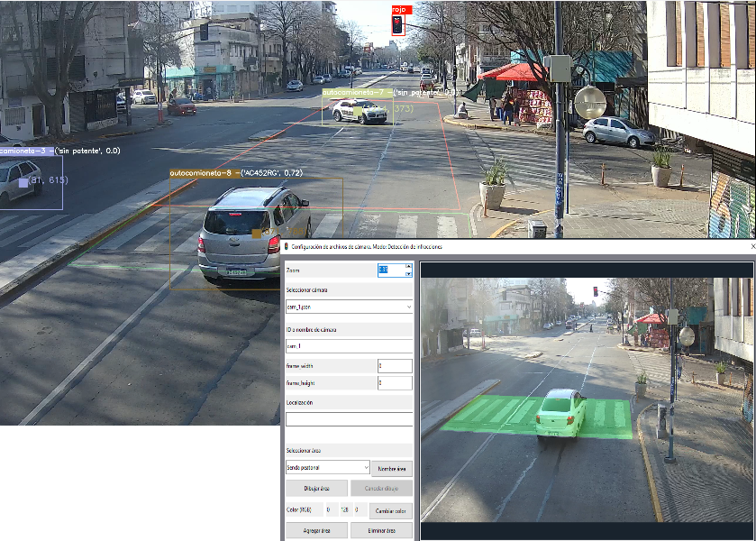Click the Eliminar área button
This screenshot has height=541, width=756.
[381, 530]
